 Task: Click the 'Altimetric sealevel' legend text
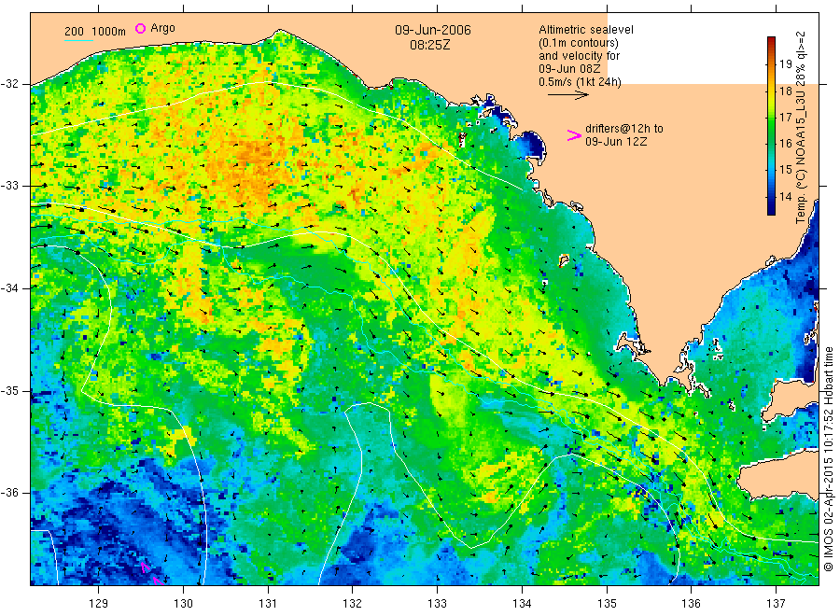click(x=585, y=30)
